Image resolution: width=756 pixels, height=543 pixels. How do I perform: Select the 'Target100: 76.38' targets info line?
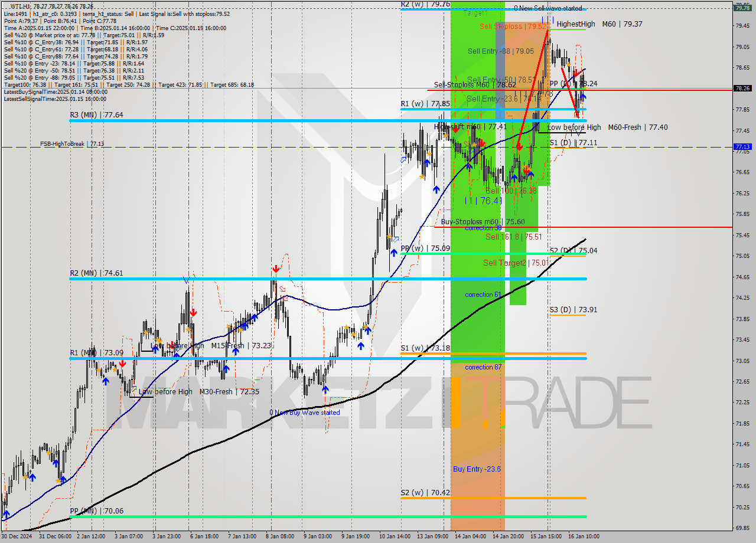tap(129, 85)
